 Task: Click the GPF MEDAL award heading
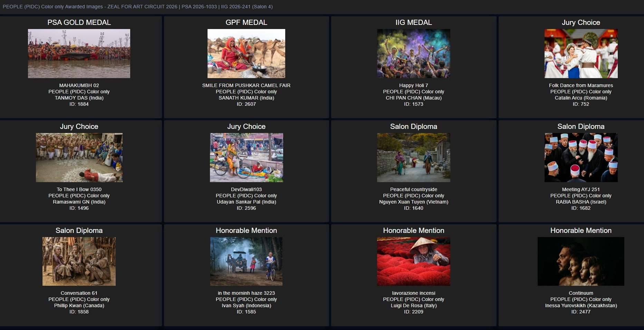pyautogui.click(x=246, y=22)
